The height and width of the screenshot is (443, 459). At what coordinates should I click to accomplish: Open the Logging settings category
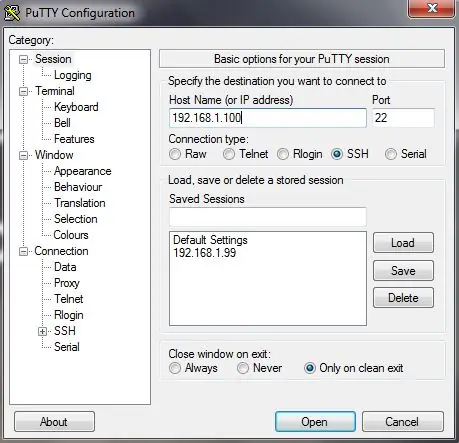point(73,75)
